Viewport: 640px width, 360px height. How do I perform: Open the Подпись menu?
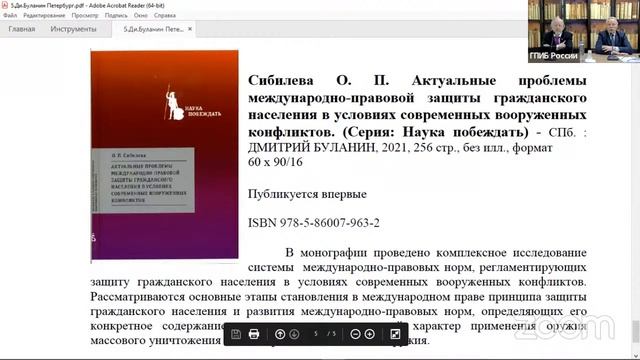116,15
